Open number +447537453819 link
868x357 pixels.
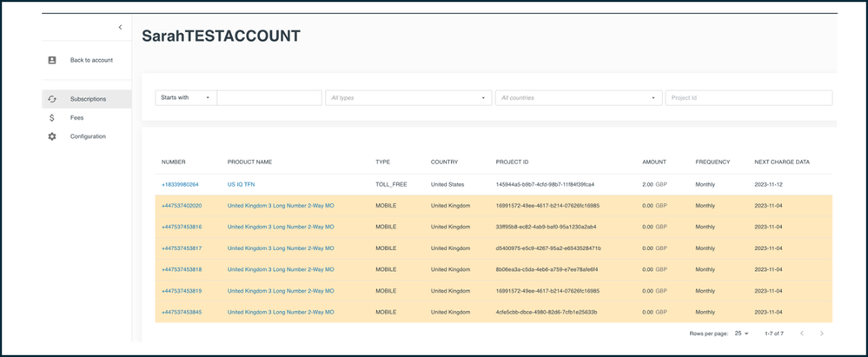(x=182, y=291)
